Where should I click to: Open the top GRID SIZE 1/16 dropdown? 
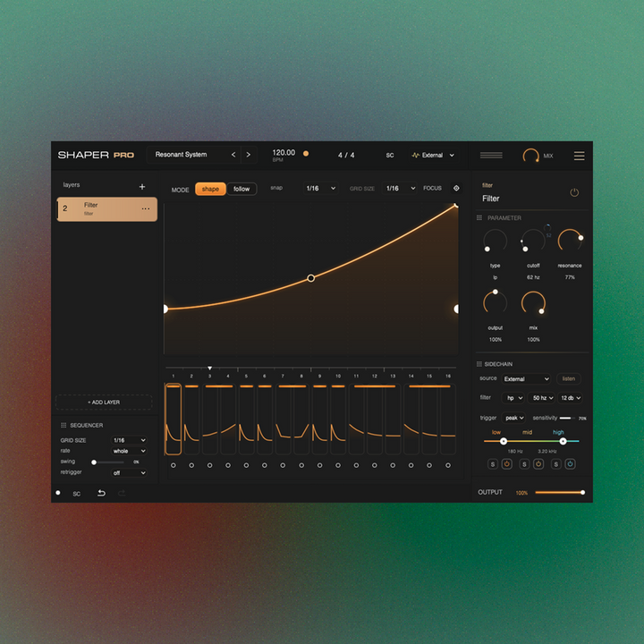(400, 188)
